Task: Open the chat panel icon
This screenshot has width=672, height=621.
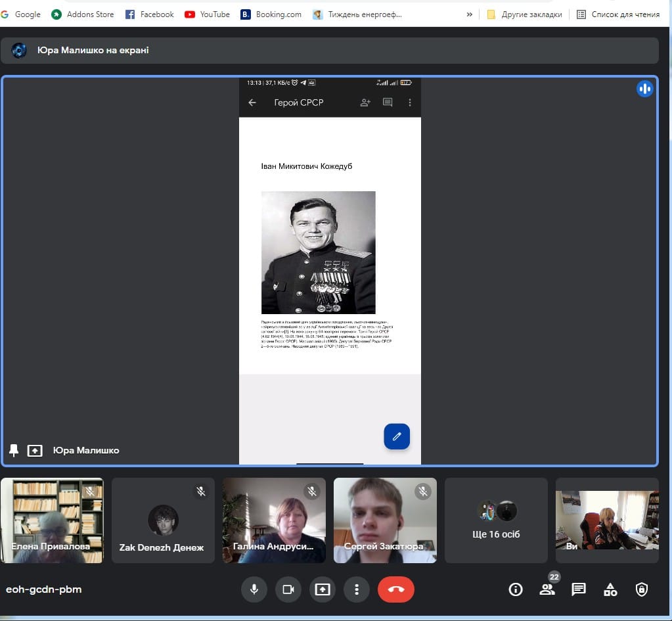Action: coord(579,589)
